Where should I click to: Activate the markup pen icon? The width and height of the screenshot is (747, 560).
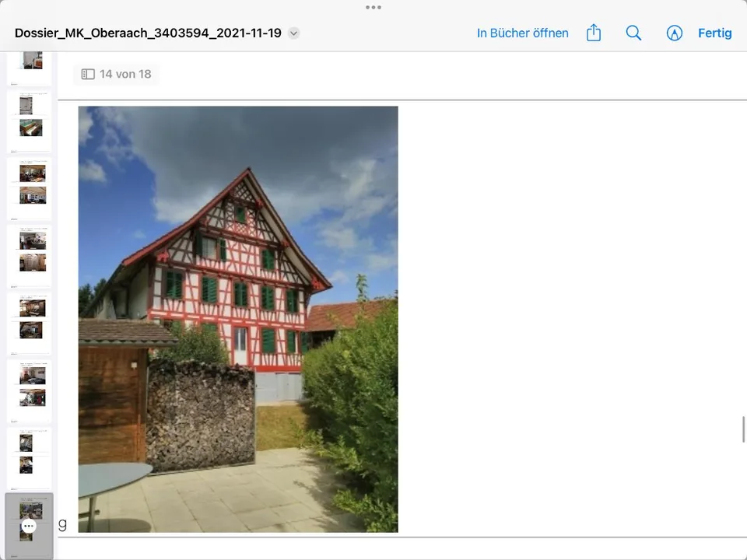(x=674, y=33)
